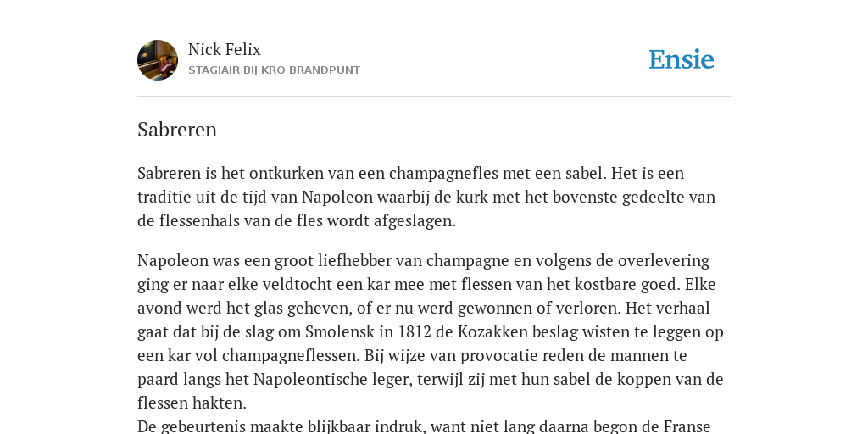Click the word overlevering

[x=664, y=261]
